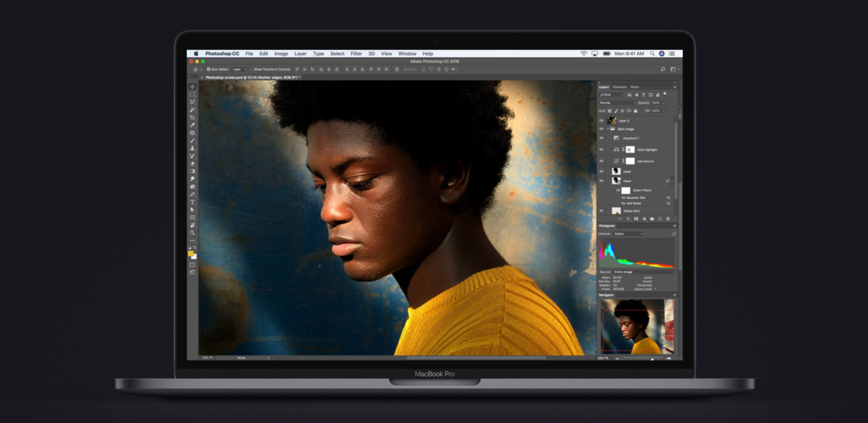
Task: Toggle visibility of Gaussian Blur filter
Action: [623, 198]
